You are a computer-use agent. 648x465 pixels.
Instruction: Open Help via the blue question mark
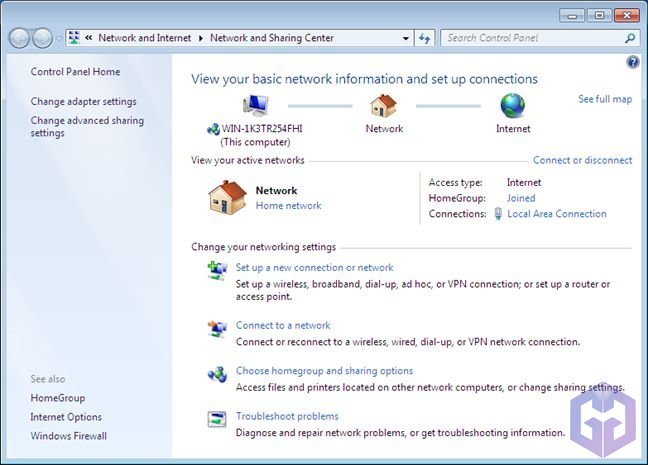point(633,62)
